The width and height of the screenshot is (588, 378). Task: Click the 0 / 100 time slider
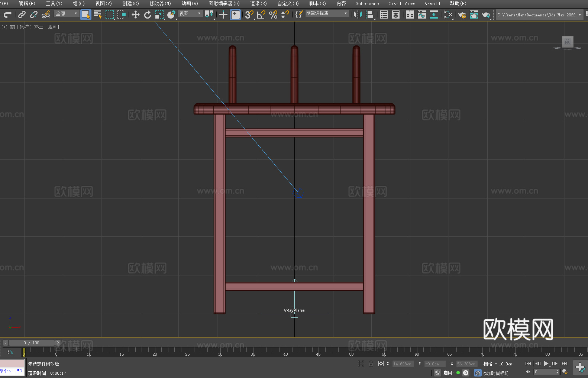click(x=31, y=343)
